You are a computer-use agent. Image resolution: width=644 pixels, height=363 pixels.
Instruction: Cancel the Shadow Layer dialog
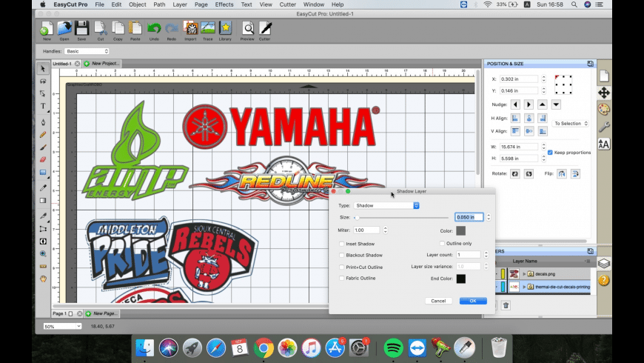click(x=438, y=301)
